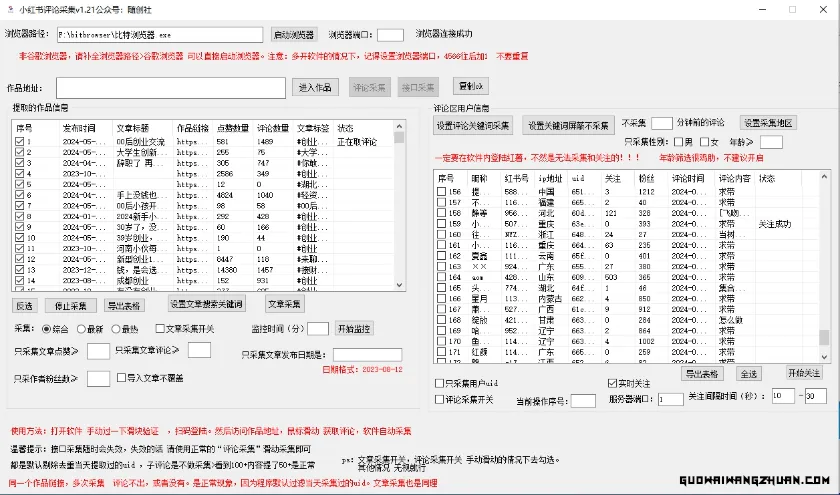Screen dimensions: 840x495
Task: Click the 只采集文章评论 threshold input
Action: 199,350
